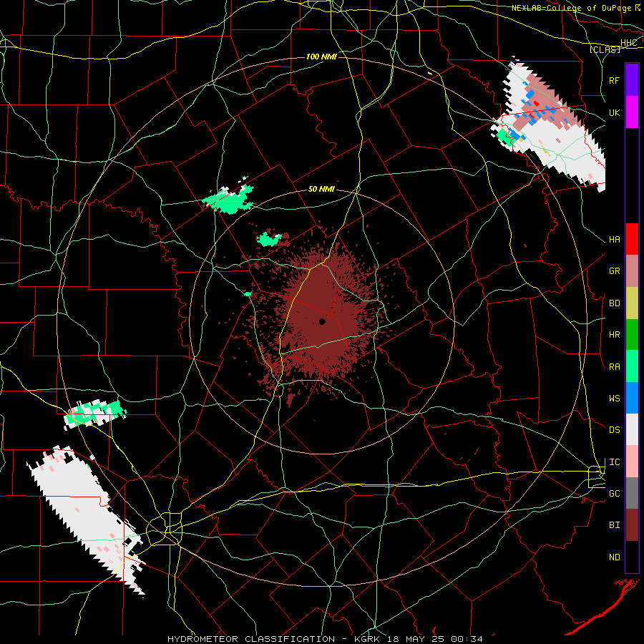Pick the mint green RA swatch
The width and height of the screenshot is (644, 644).
(x=632, y=366)
